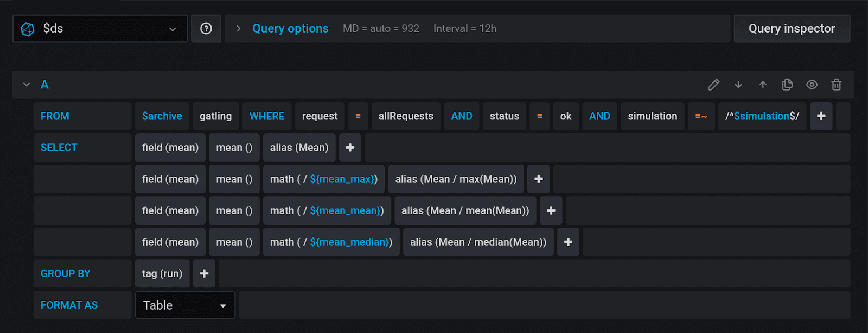This screenshot has width=868, height=333.
Task: Add a WHERE condition with plus button
Action: pyautogui.click(x=821, y=116)
